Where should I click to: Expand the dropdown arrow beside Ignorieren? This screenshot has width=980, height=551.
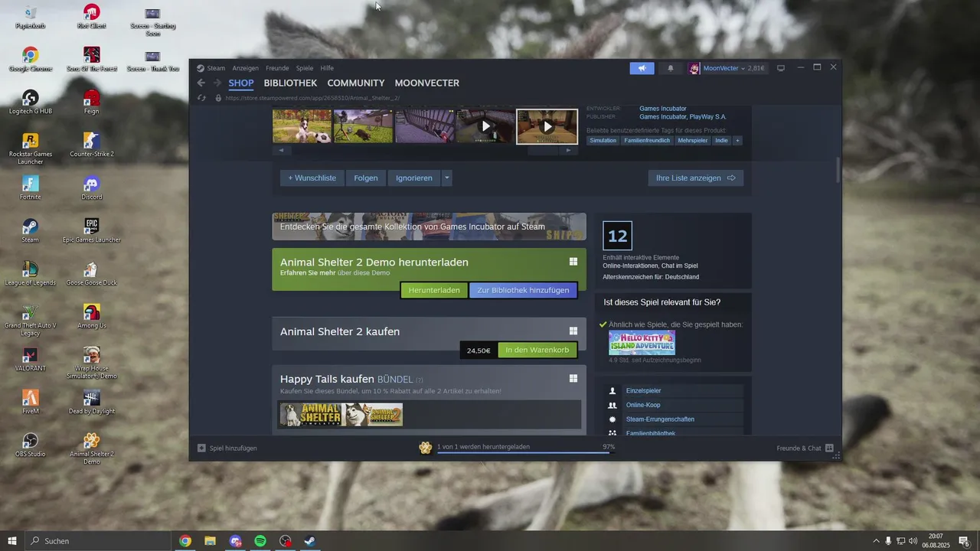(x=447, y=178)
